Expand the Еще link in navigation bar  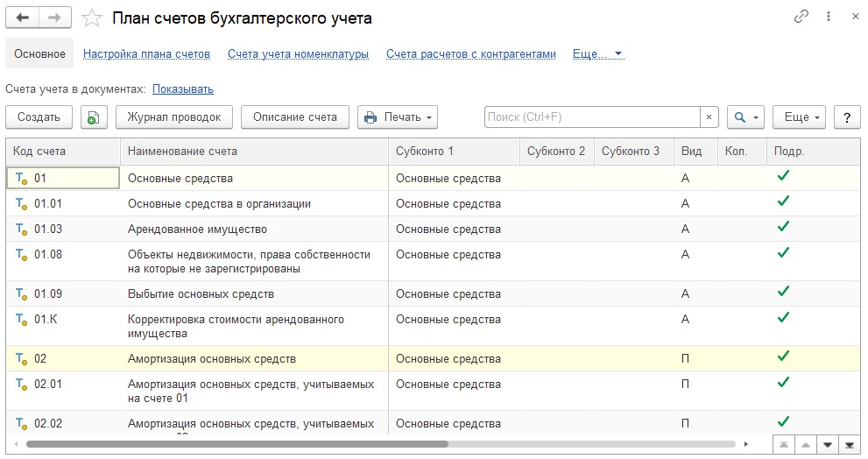point(598,54)
